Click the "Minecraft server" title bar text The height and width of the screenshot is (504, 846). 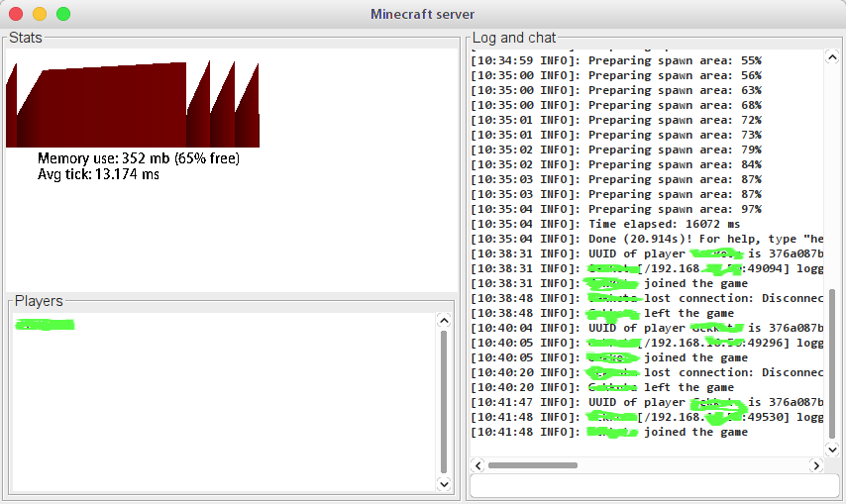(x=422, y=14)
